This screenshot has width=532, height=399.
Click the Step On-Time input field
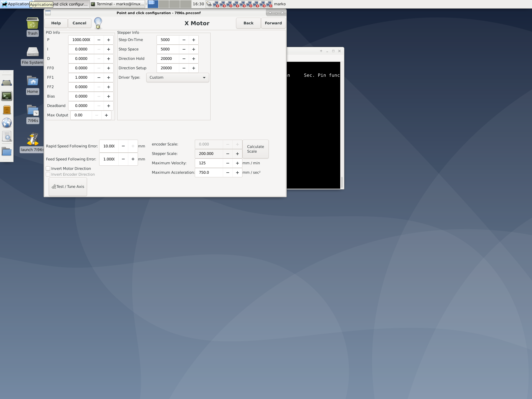pyautogui.click(x=168, y=40)
